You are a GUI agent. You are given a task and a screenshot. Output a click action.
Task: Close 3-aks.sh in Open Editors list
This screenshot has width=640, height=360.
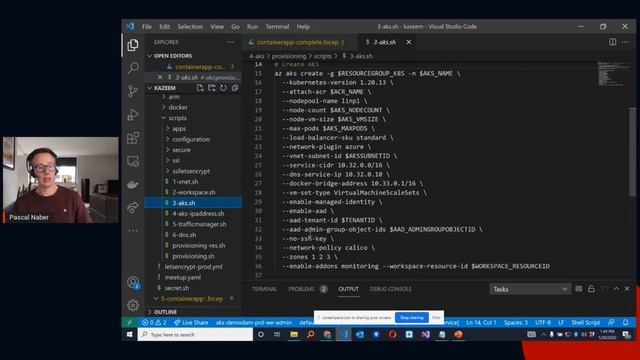coord(160,77)
